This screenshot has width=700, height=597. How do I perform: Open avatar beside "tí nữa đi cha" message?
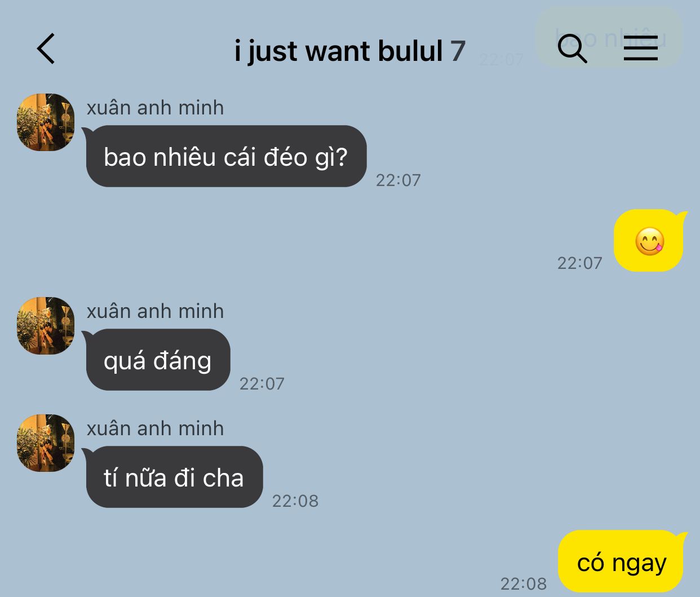tap(46, 443)
